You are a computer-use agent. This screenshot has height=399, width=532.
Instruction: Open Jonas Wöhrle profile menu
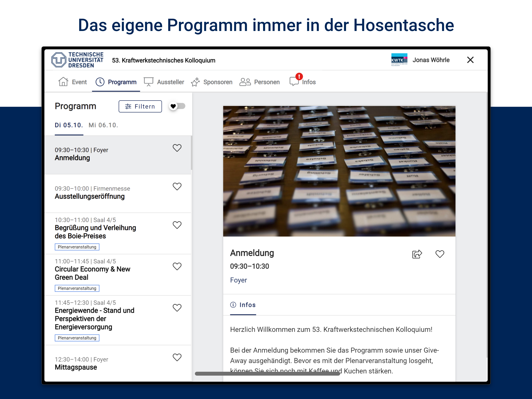[431, 60]
